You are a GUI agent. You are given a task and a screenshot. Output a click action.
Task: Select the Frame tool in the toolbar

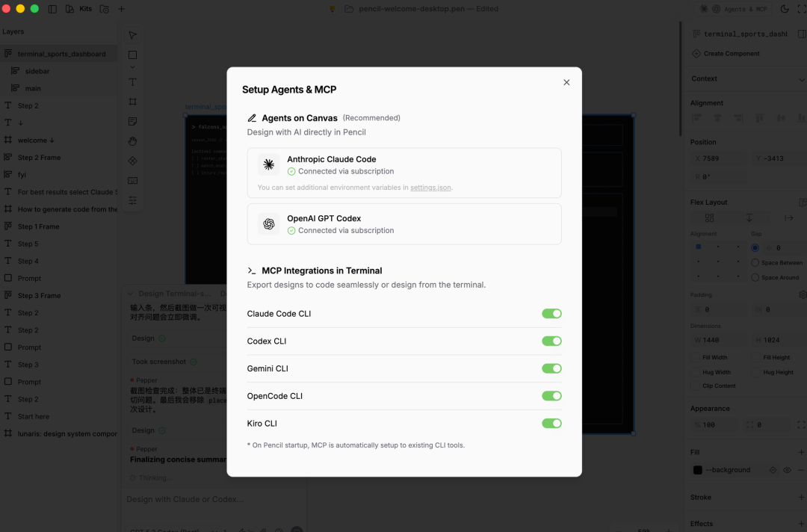pyautogui.click(x=132, y=102)
